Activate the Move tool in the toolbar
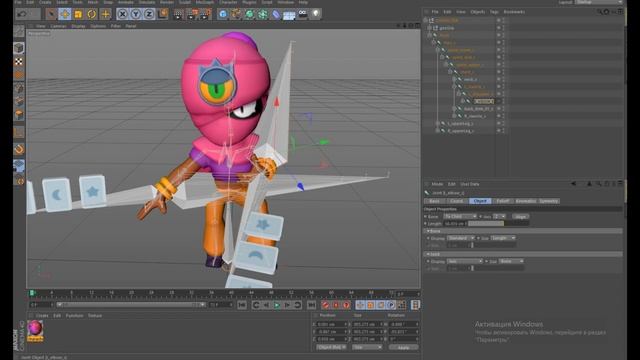This screenshot has height=360, width=640. click(x=64, y=14)
